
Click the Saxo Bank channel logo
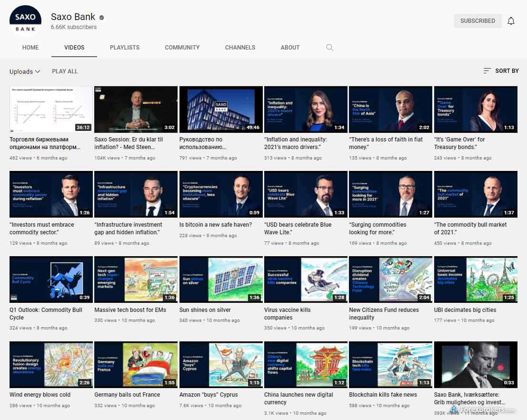(26, 21)
